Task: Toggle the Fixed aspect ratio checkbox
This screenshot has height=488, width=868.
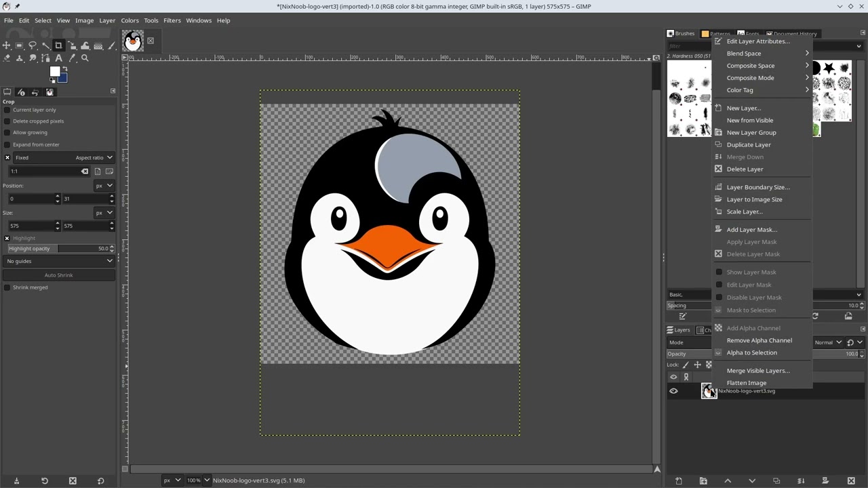Action: [x=7, y=158]
